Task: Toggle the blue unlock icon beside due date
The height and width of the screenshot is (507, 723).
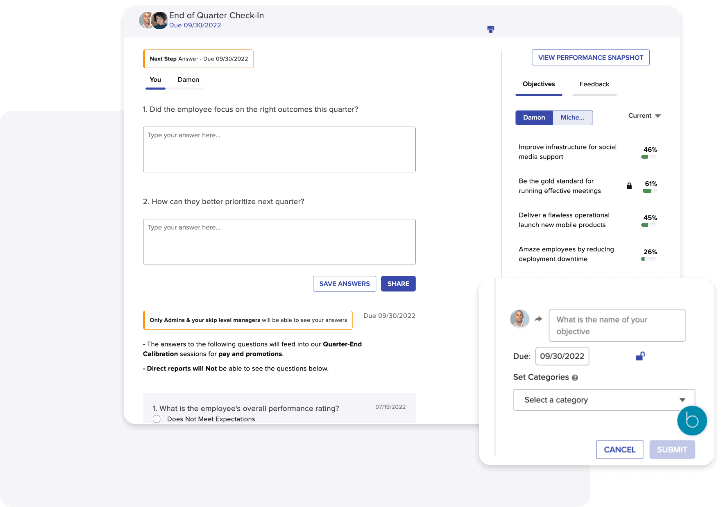Action: point(640,356)
